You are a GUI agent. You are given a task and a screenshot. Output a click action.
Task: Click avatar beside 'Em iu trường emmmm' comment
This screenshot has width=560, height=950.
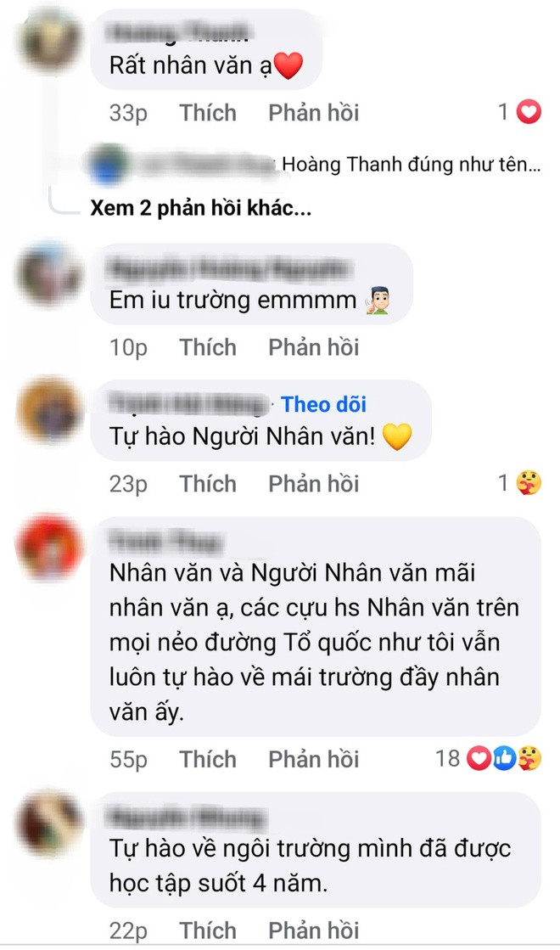point(49,274)
